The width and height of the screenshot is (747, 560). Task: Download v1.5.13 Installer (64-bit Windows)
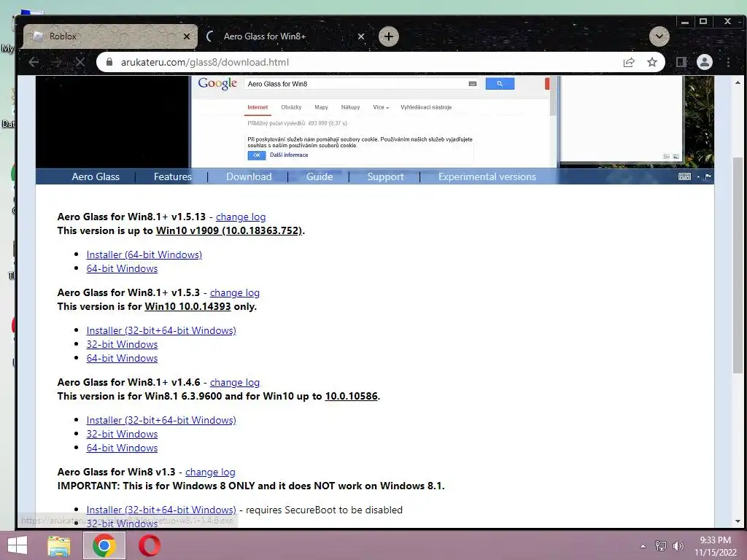click(x=144, y=254)
